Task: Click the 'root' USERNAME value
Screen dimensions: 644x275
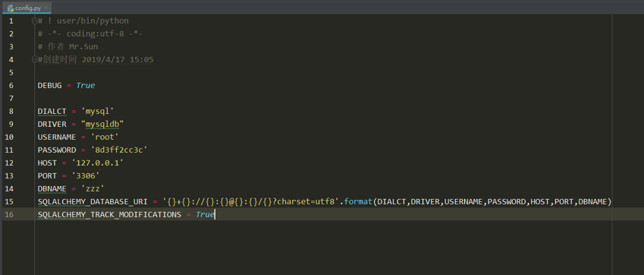Action: 105,137
